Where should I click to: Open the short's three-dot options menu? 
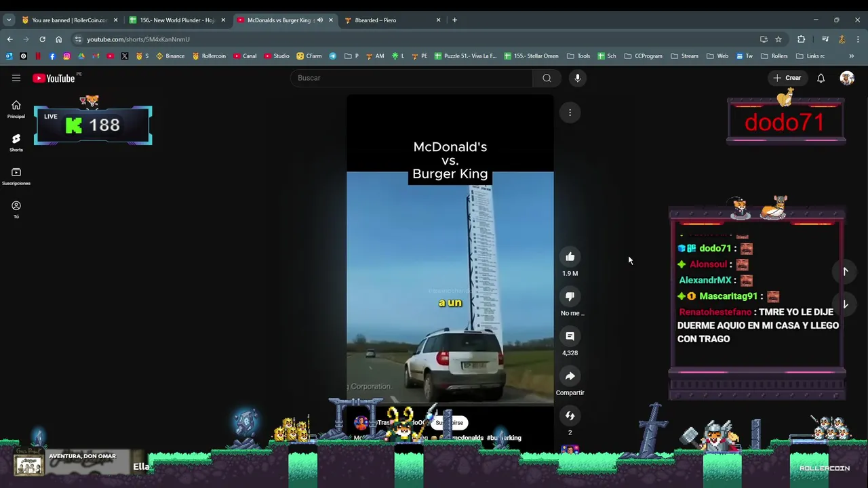570,113
